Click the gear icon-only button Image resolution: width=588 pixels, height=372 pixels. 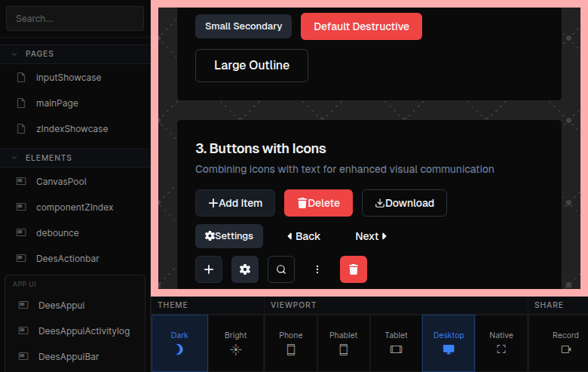click(245, 269)
